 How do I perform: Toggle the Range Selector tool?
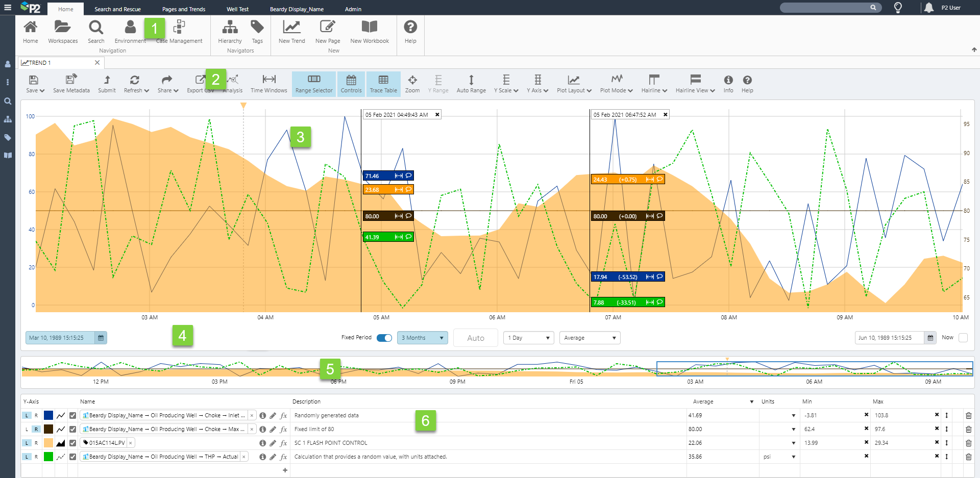click(x=313, y=84)
